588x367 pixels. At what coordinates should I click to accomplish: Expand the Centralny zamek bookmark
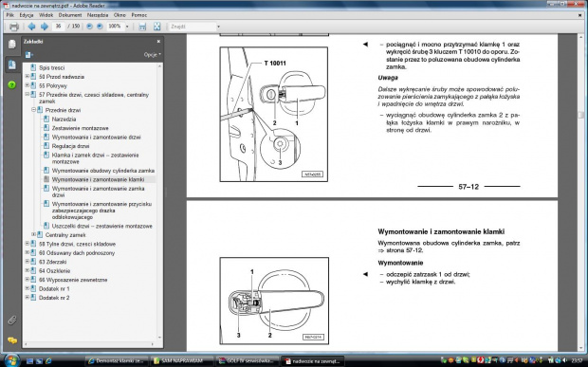pos(33,234)
